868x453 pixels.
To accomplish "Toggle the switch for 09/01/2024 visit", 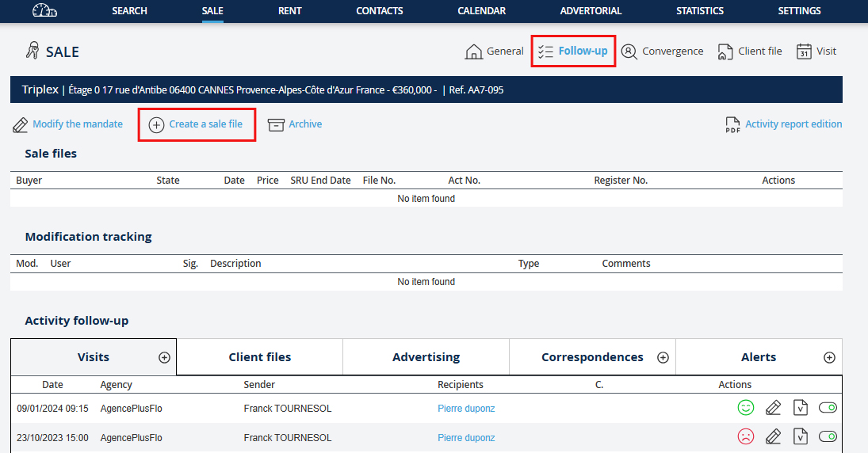I will [828, 409].
